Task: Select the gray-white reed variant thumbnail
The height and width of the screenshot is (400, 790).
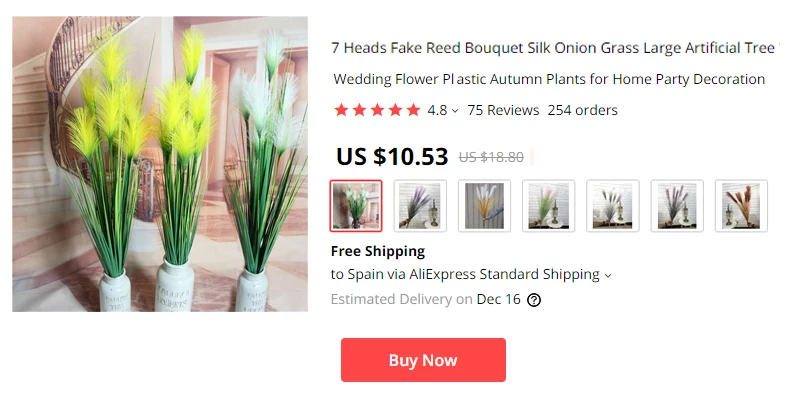Action: point(613,206)
